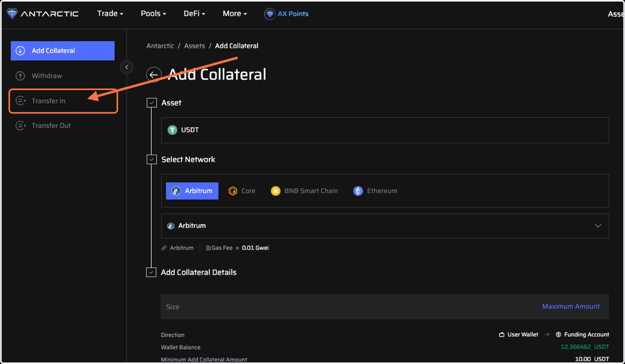This screenshot has height=364, width=625.
Task: Go to Assets breadcrumb
Action: [x=194, y=46]
